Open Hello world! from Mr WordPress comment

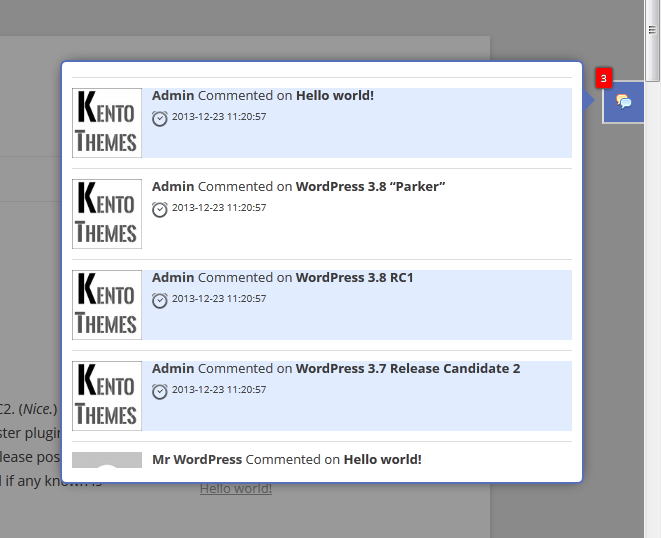click(383, 460)
